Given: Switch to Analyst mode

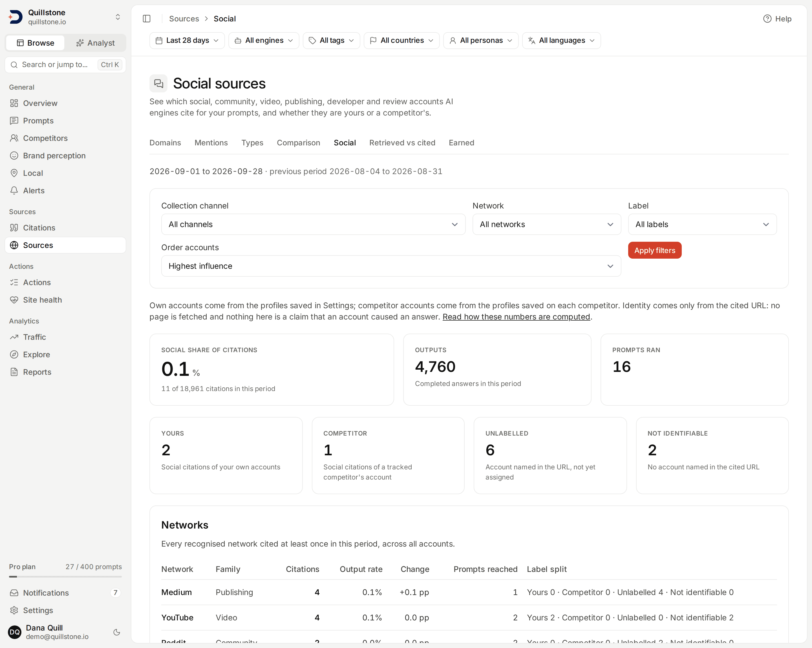Looking at the screenshot, I should coord(95,43).
